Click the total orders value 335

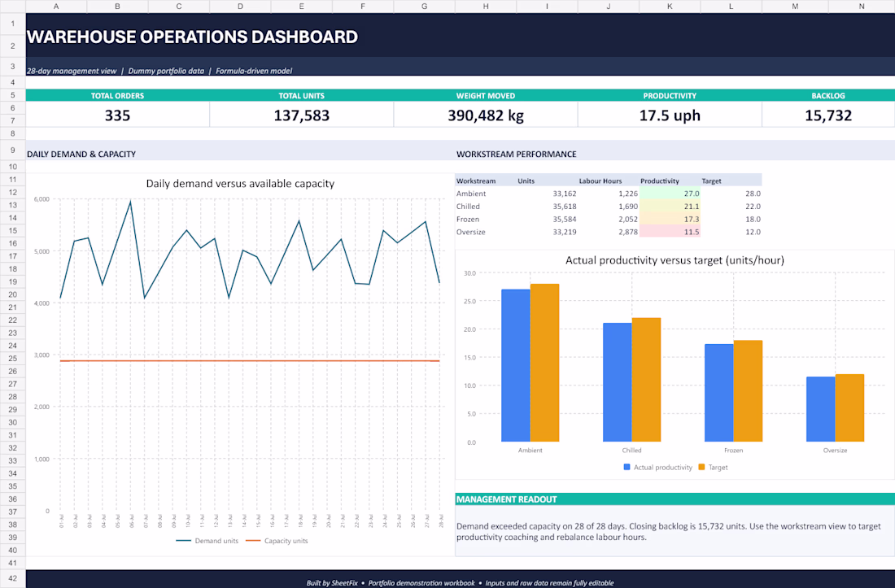[118, 115]
